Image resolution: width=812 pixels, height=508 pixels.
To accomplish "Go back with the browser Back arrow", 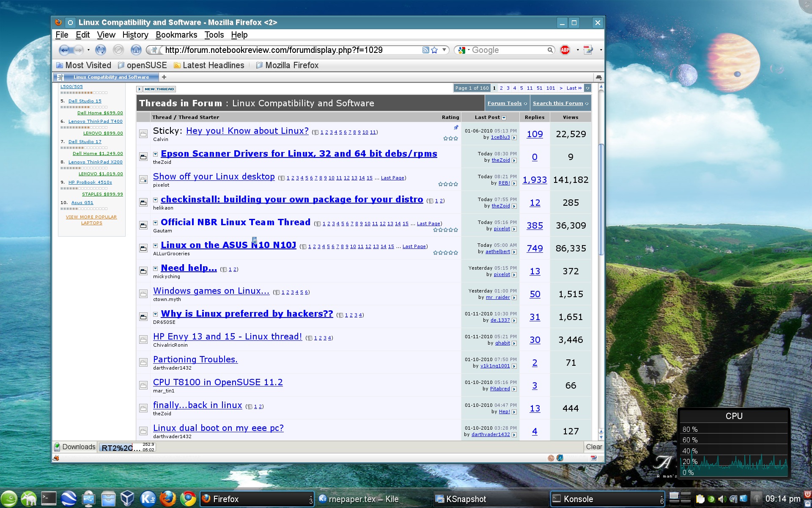I will 65,50.
